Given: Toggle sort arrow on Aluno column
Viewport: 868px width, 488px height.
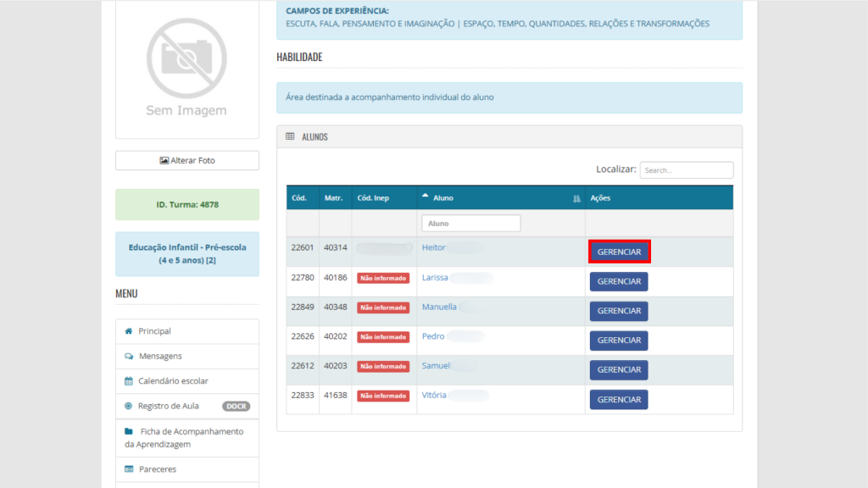Looking at the screenshot, I should point(426,197).
